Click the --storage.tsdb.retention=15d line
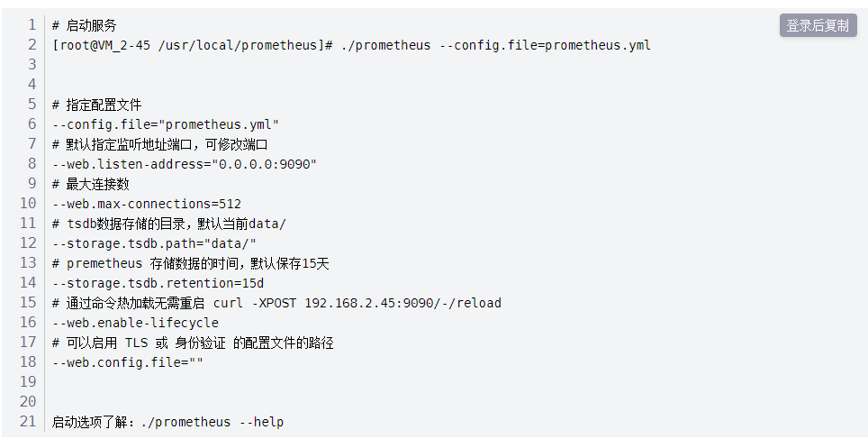This screenshot has width=868, height=439. (x=158, y=283)
